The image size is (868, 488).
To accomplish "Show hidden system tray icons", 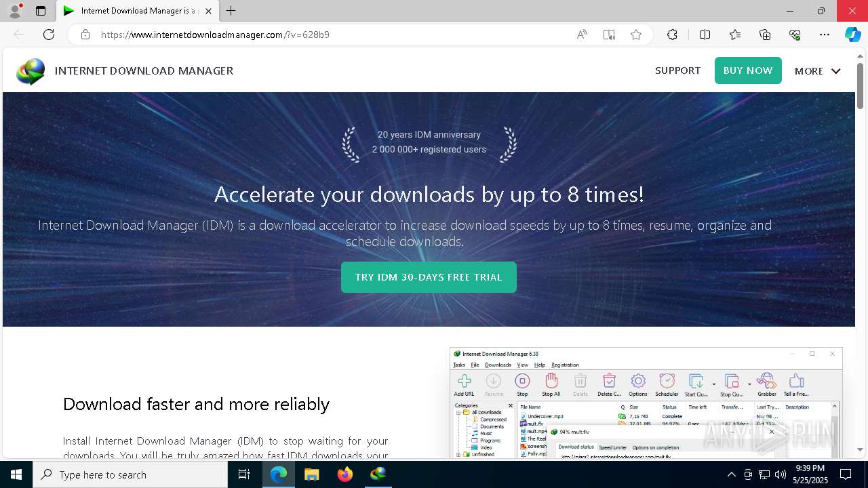I will point(731,474).
